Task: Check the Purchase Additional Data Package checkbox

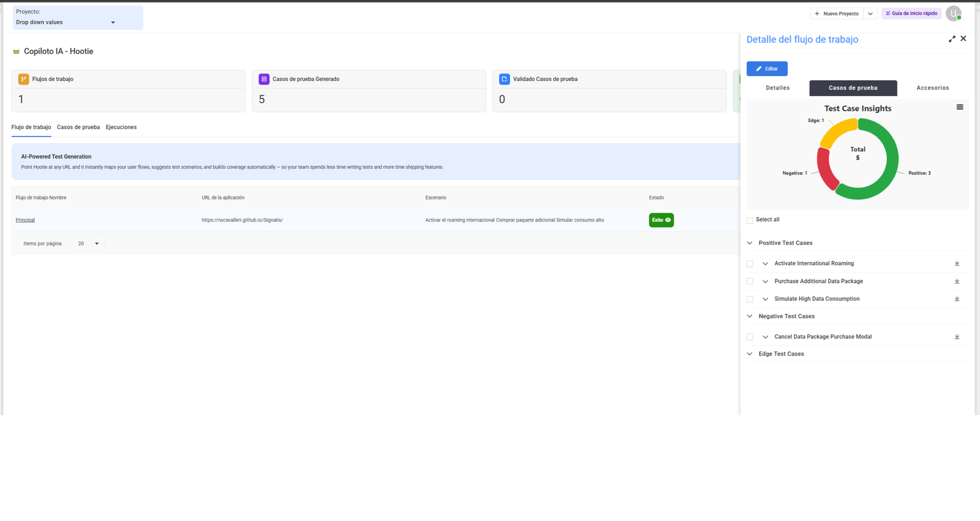Action: tap(750, 282)
